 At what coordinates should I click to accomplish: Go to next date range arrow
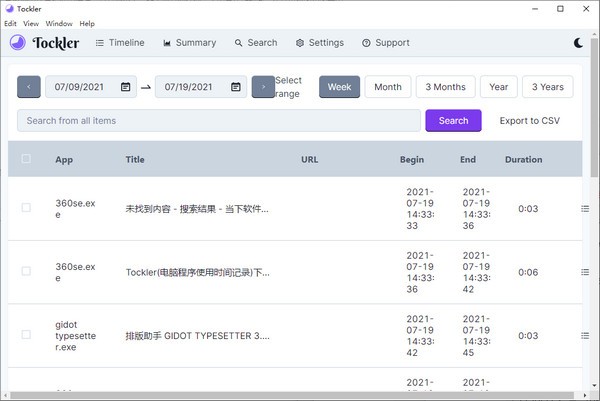coord(262,87)
